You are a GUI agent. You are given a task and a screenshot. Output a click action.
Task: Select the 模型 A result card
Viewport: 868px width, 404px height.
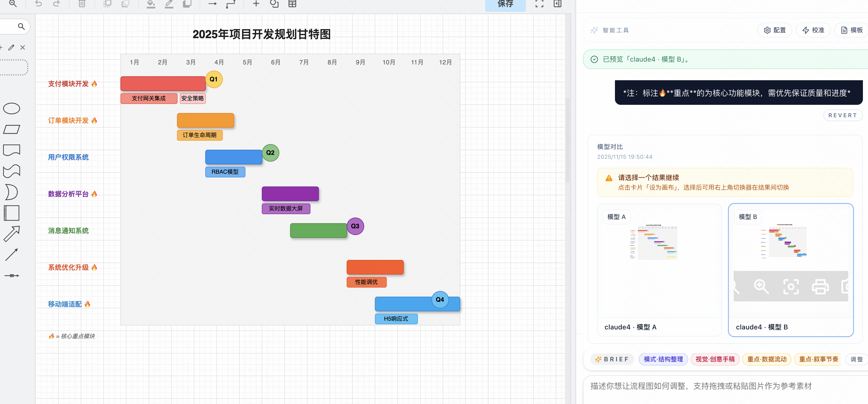click(x=659, y=269)
